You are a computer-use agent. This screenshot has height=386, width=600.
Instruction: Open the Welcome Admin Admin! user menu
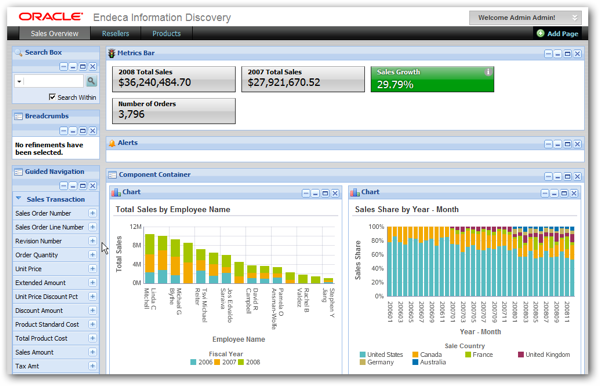tap(525, 18)
